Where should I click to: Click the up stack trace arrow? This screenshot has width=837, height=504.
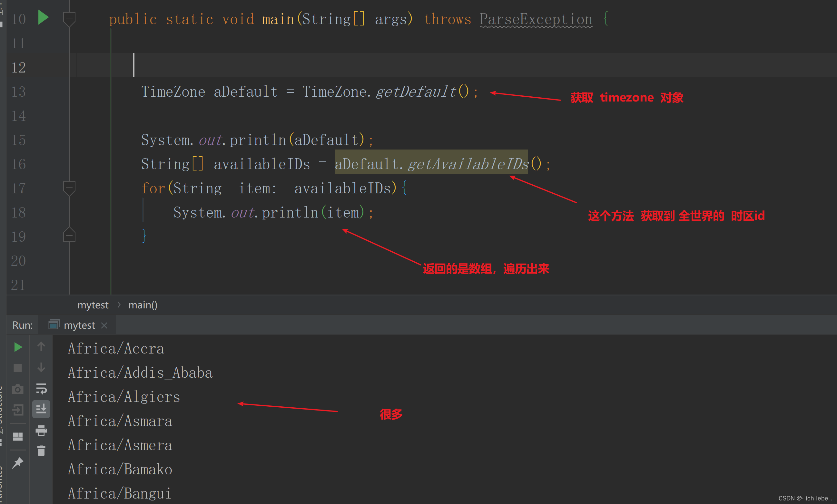coord(41,347)
